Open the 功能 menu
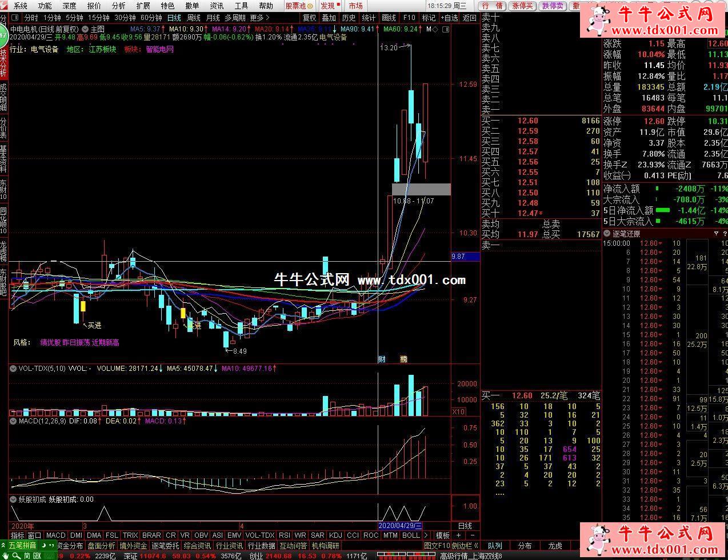The height and width of the screenshot is (560, 728). tap(45, 6)
